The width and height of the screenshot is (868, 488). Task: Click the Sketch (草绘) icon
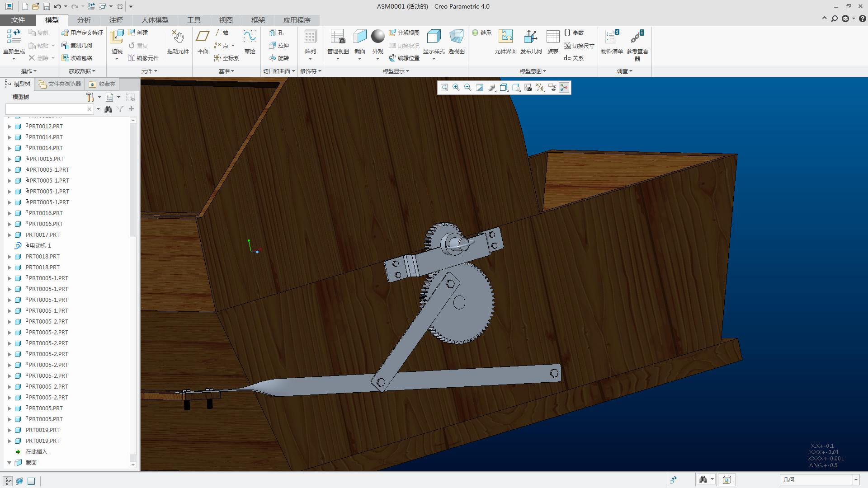click(x=250, y=37)
